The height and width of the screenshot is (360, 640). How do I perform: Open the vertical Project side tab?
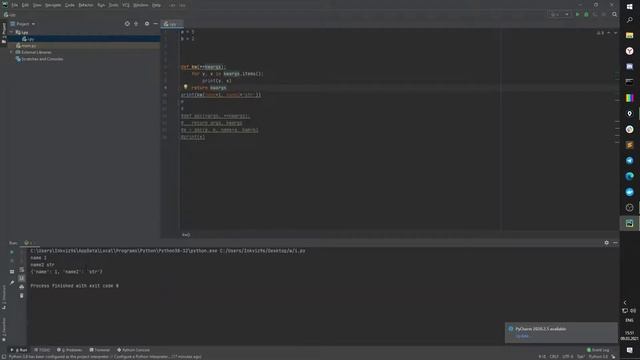pos(4,33)
